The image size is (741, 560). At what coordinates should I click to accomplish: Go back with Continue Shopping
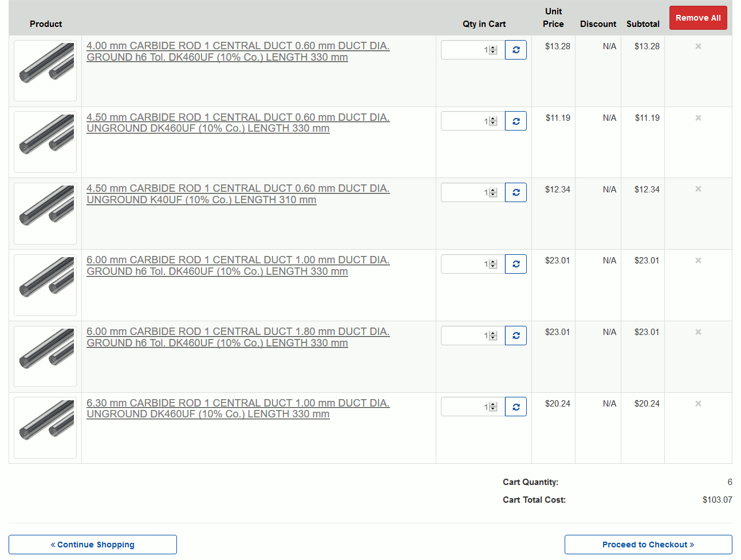(93, 545)
